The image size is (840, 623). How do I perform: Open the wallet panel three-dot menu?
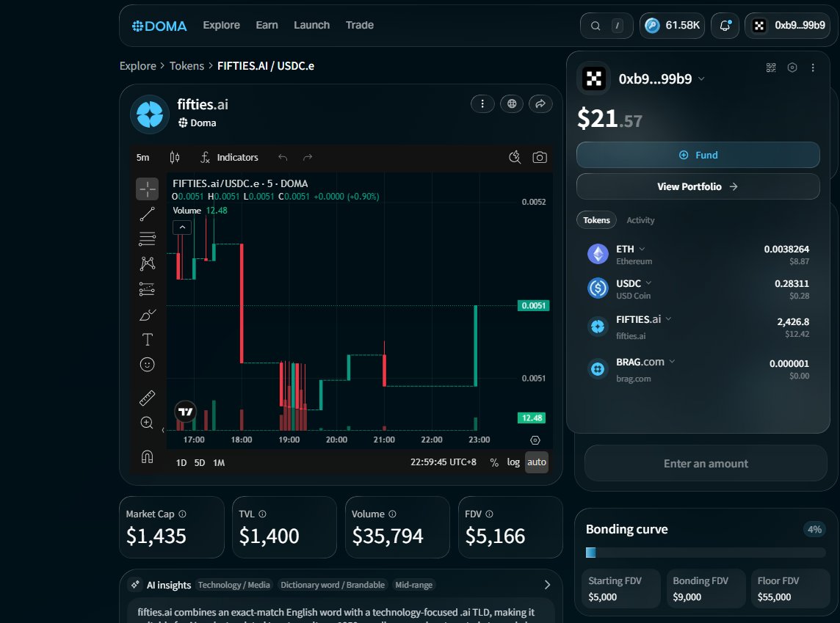point(813,68)
